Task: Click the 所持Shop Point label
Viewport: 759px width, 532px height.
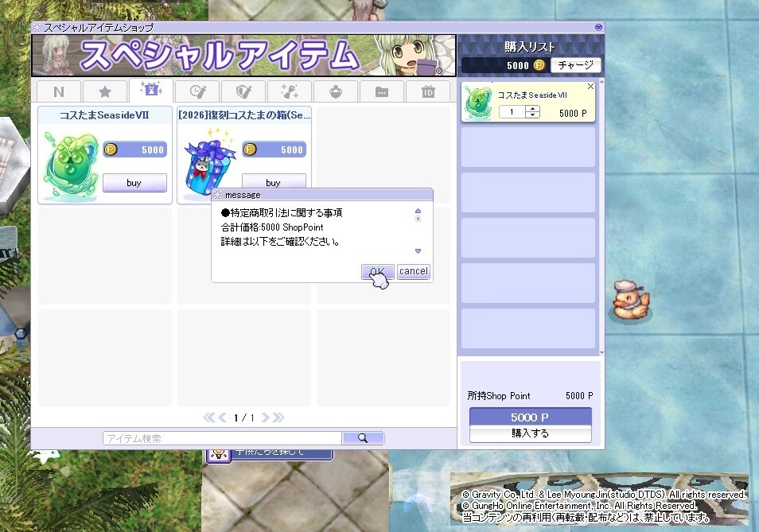Action: pos(499,395)
